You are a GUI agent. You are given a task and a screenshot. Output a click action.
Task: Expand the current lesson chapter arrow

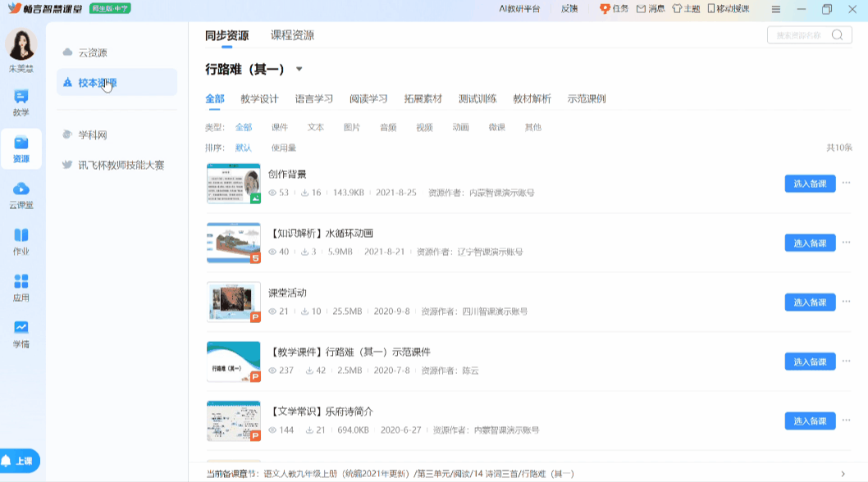(843, 474)
